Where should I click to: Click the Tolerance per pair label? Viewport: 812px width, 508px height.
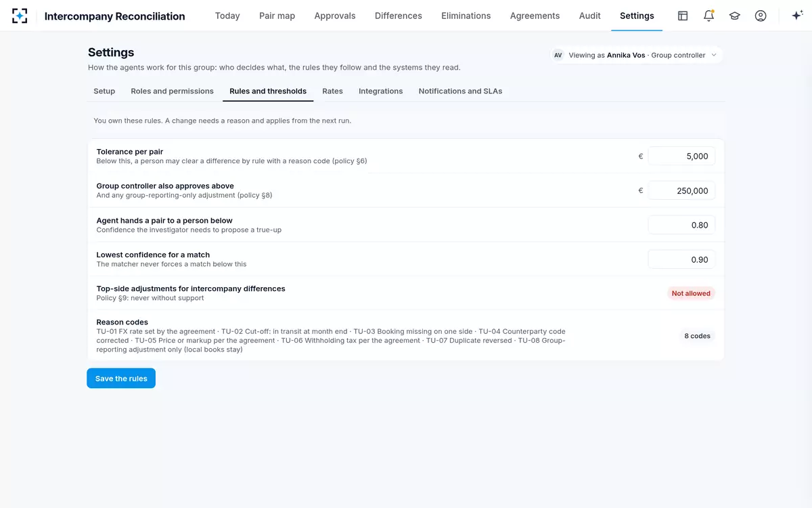pos(130,152)
